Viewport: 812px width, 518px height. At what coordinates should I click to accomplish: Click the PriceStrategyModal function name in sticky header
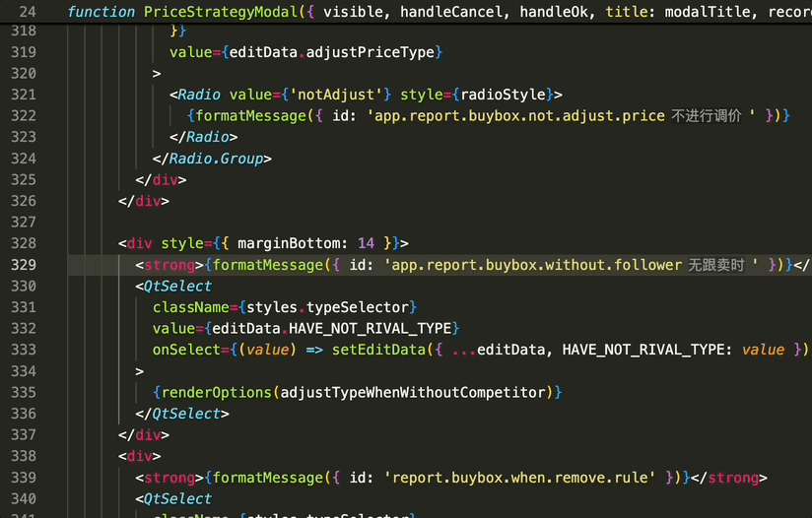(221, 12)
